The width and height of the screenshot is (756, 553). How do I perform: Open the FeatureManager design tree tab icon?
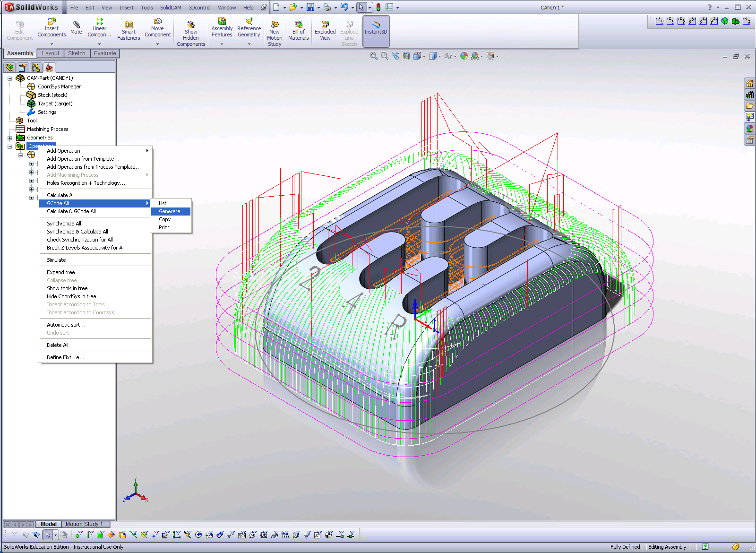[x=9, y=68]
